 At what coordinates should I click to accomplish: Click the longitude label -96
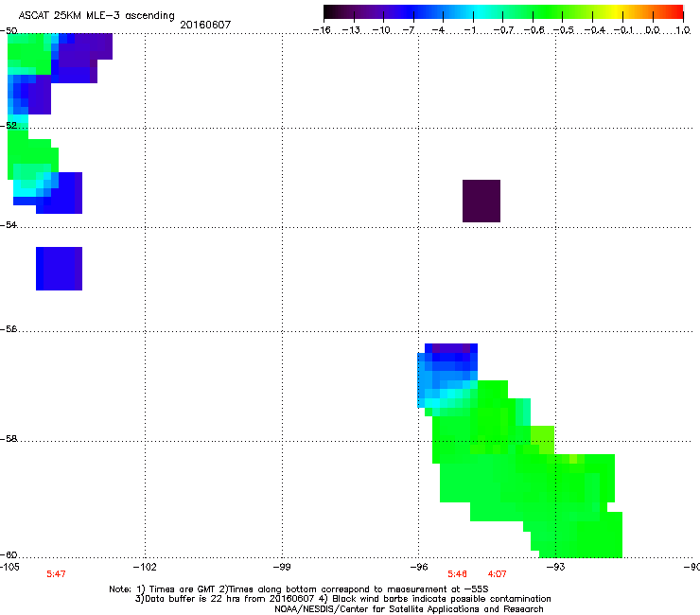(x=418, y=567)
